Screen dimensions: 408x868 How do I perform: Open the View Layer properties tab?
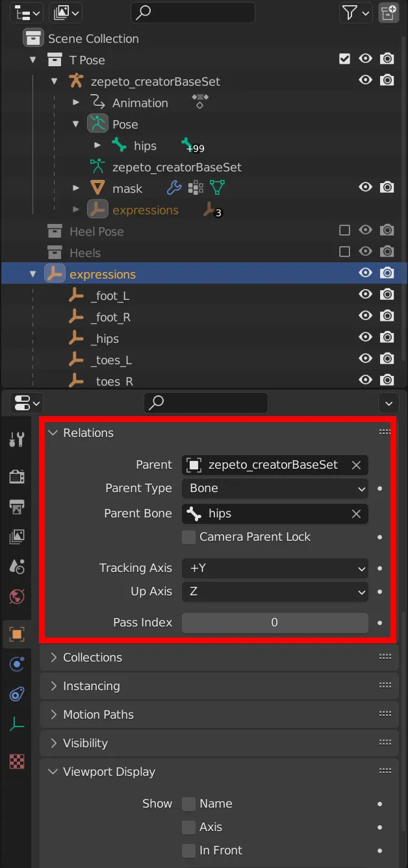point(17,537)
